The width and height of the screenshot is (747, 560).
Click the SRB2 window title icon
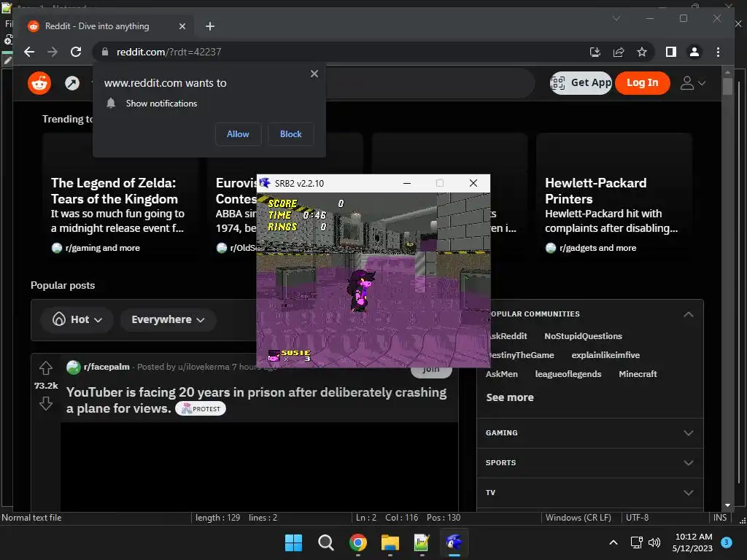pos(264,183)
